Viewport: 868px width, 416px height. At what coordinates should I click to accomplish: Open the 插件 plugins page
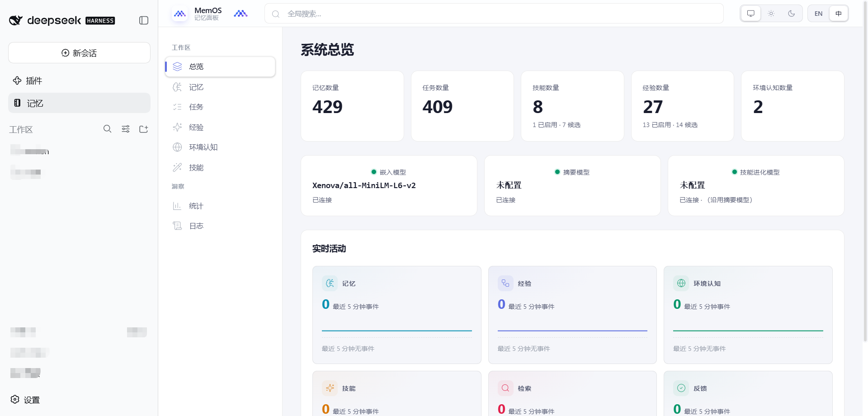click(79, 80)
